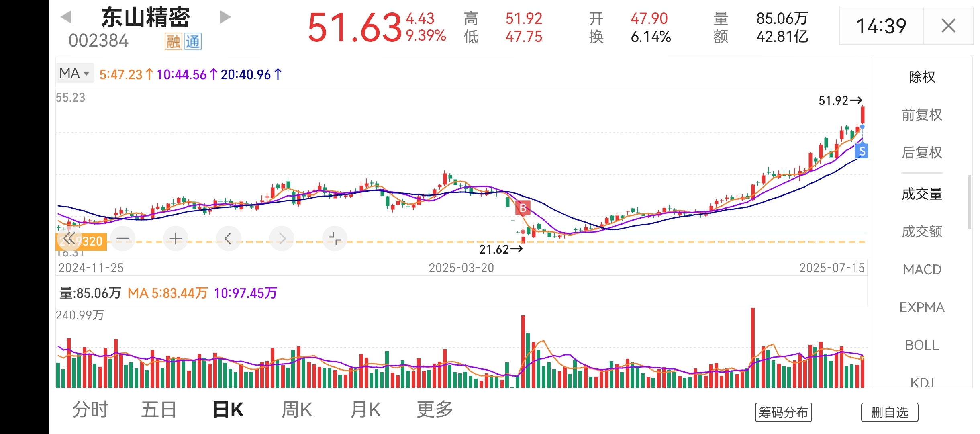Tap the 通 stock connect badge
Image resolution: width=980 pixels, height=434 pixels.
[193, 41]
